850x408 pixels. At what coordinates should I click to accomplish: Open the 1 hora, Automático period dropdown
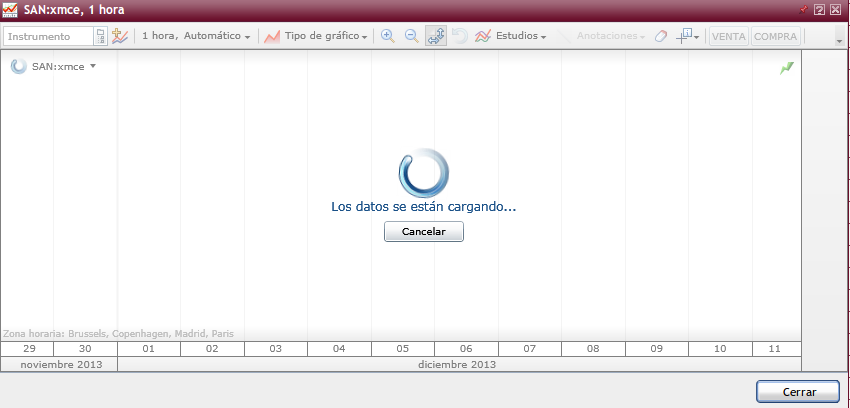coord(196,36)
